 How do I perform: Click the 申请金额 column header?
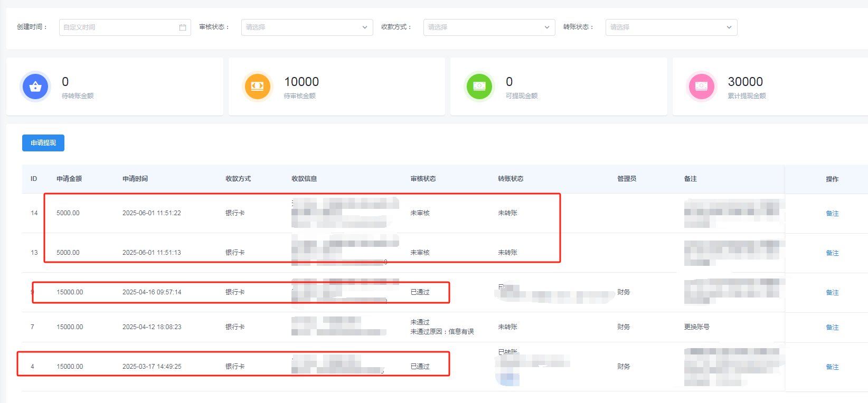pyautogui.click(x=69, y=179)
